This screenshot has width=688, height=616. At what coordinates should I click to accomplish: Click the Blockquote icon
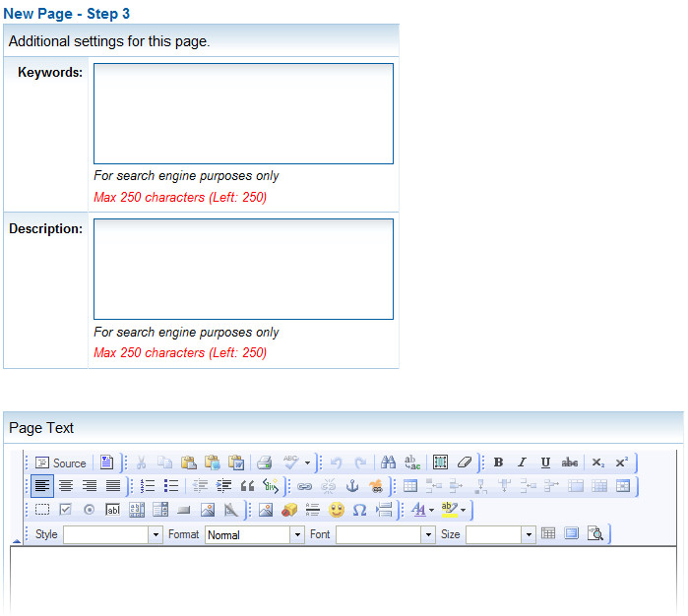[x=247, y=486]
